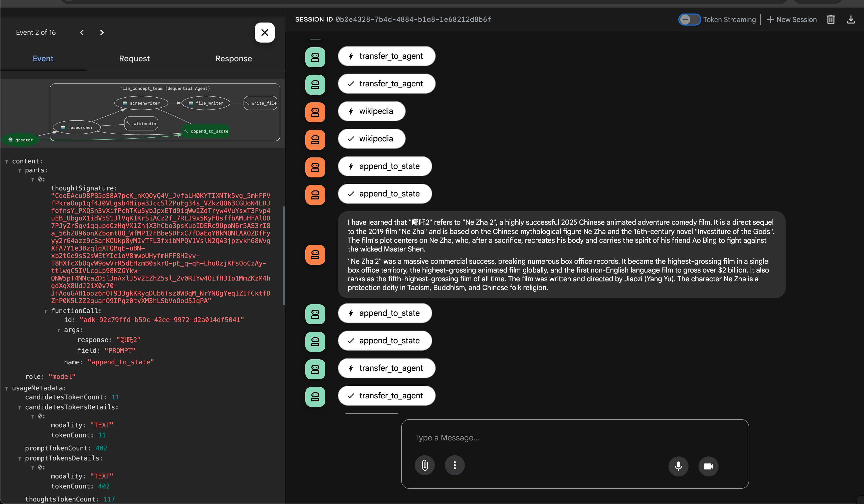Image resolution: width=864 pixels, height=504 pixels.
Task: Open the lower transfer_to_agent call chip
Action: (x=386, y=368)
